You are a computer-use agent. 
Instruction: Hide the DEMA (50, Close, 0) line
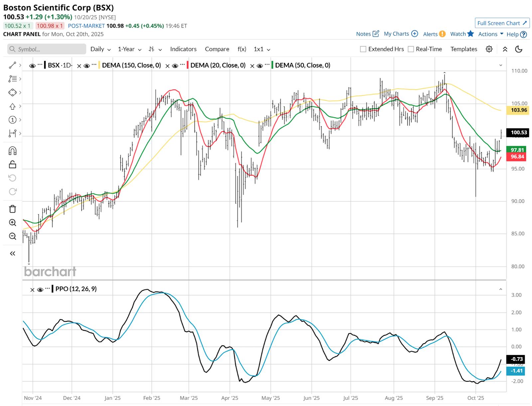click(x=260, y=66)
